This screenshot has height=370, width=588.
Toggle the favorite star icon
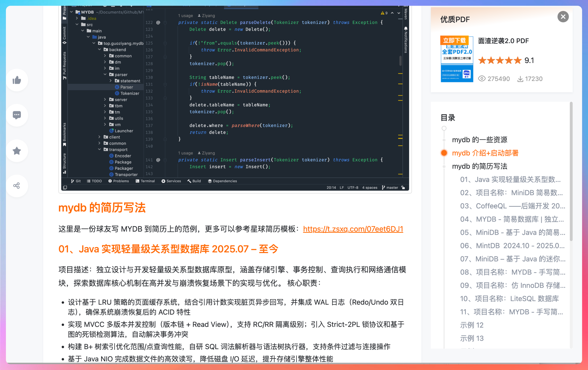click(x=17, y=151)
